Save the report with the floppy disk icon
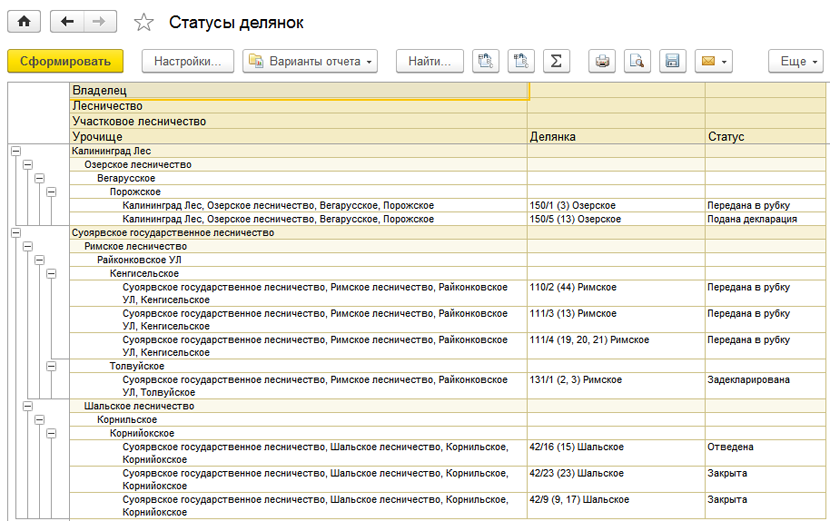Viewport: 830px width, 521px height. click(x=672, y=61)
